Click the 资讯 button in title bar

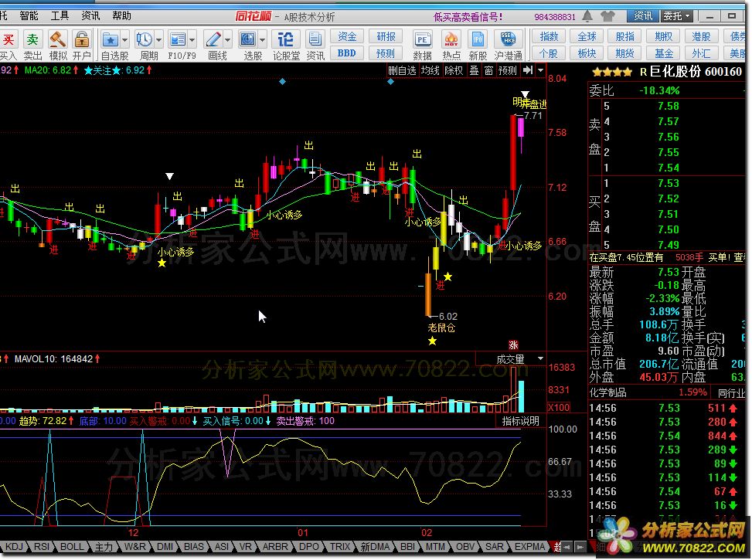point(643,15)
